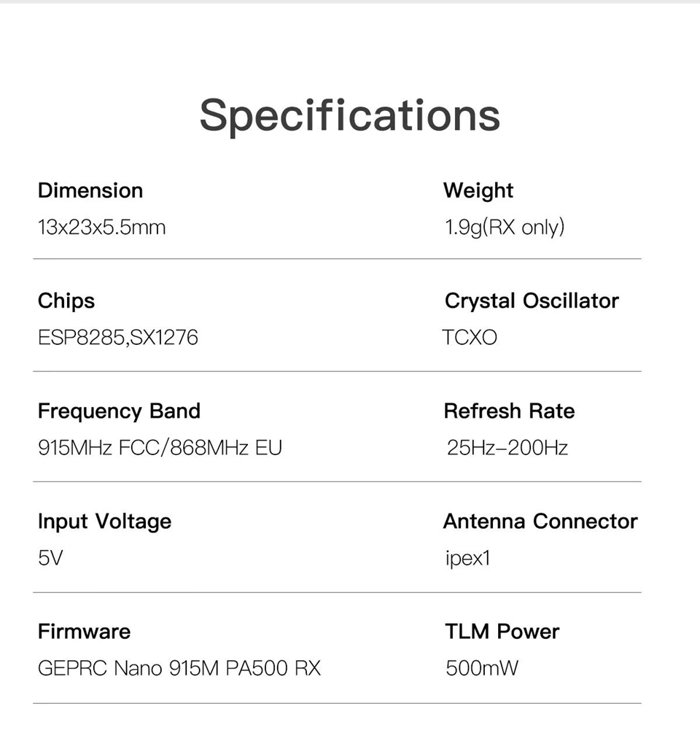
Task: Click the GEPRC Nano 915M PA500 RX text
Action: 179,668
